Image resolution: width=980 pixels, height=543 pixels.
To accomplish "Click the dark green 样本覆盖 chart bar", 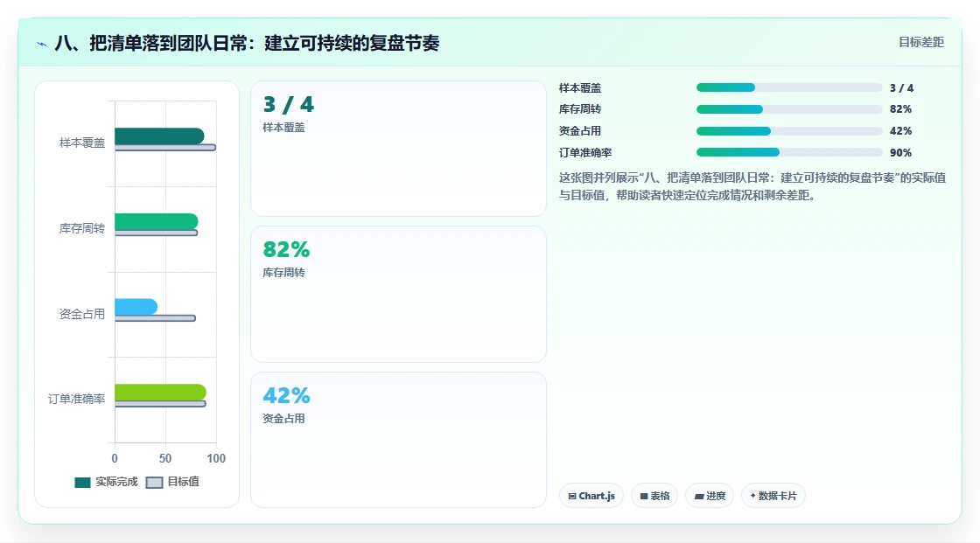I will click(159, 136).
